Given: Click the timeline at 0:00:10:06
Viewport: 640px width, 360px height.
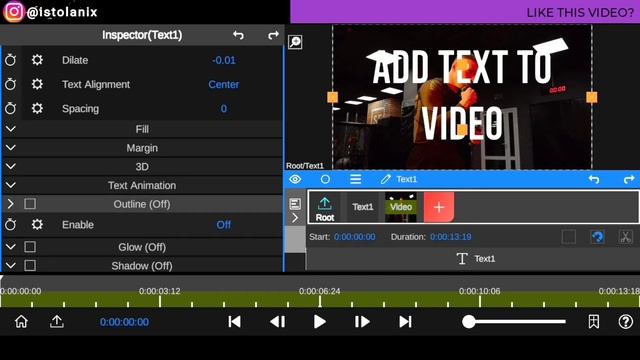Looking at the screenshot, I should pyautogui.click(x=480, y=291).
